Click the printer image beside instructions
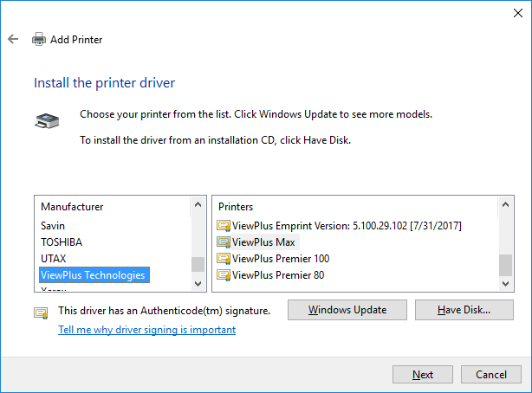The height and width of the screenshot is (393, 532). pos(47,120)
